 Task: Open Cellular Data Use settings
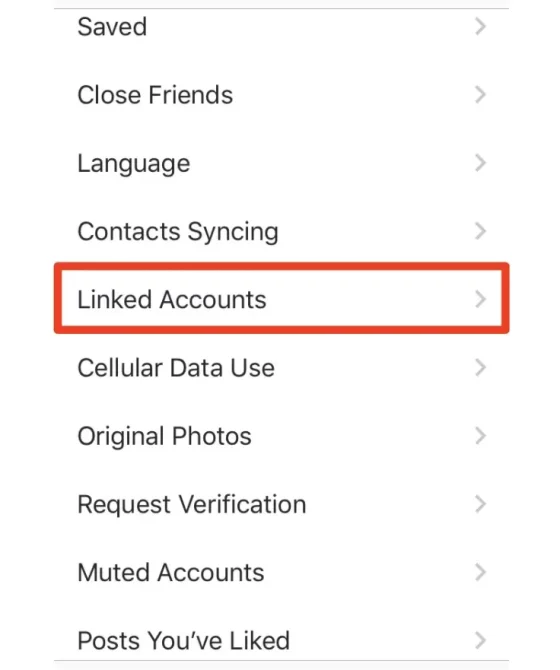click(x=281, y=367)
